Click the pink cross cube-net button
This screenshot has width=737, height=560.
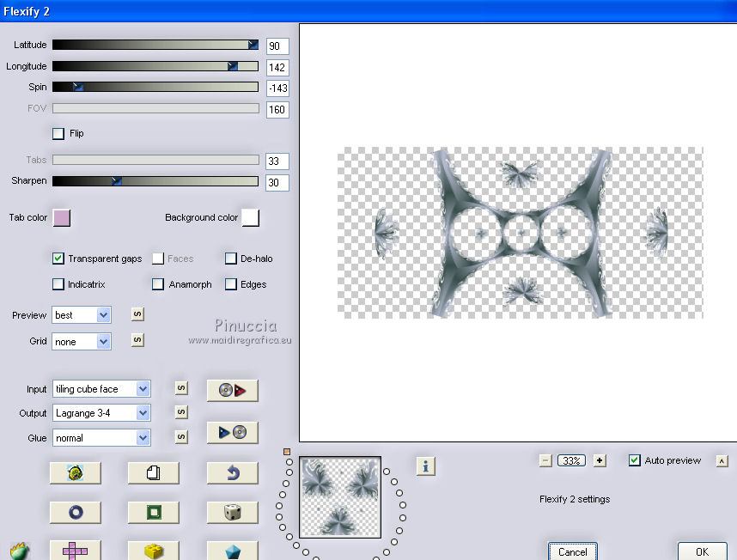pyautogui.click(x=76, y=551)
